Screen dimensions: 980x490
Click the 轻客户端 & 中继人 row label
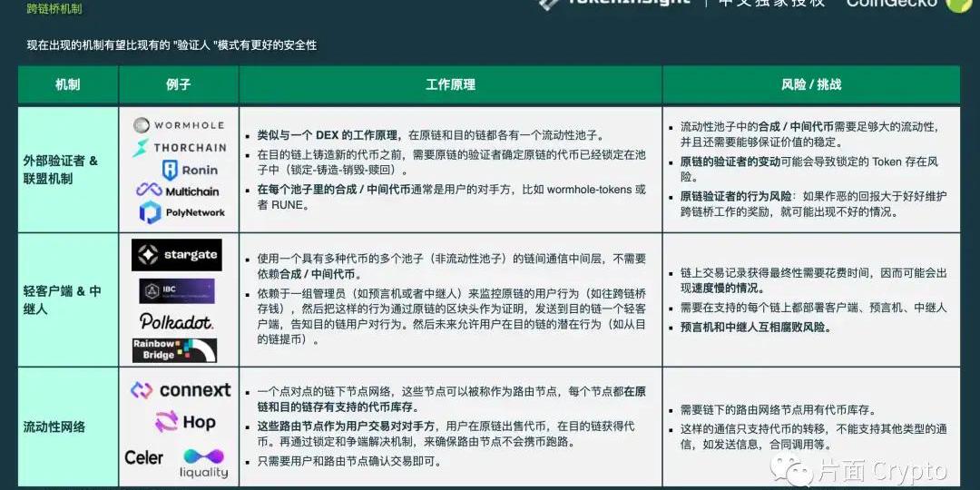click(x=62, y=300)
